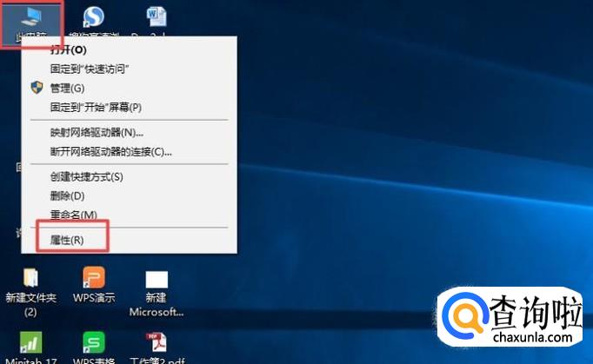This screenshot has height=364, width=593.
Task: Select the This PC desktop icon
Action: tap(31, 17)
